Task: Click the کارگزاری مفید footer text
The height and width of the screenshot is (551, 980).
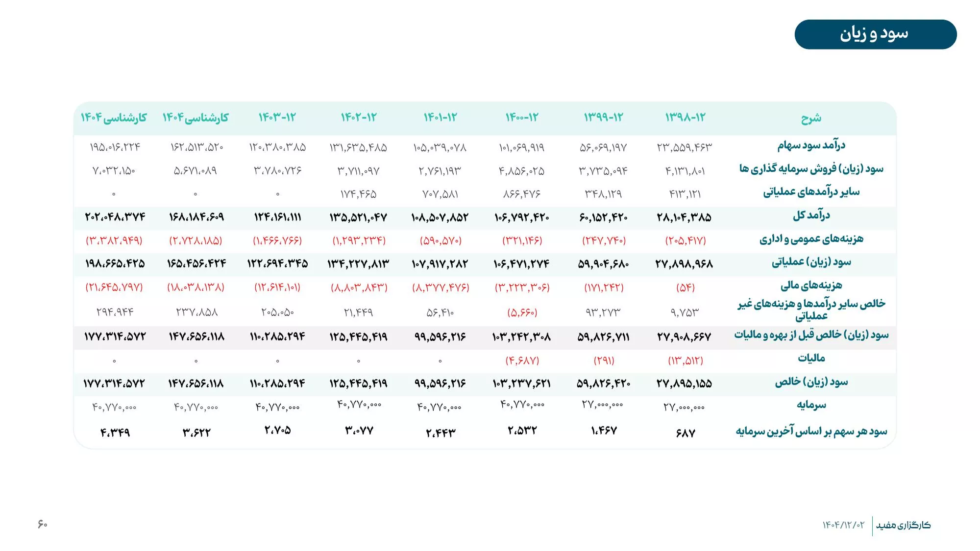Action: (x=903, y=525)
